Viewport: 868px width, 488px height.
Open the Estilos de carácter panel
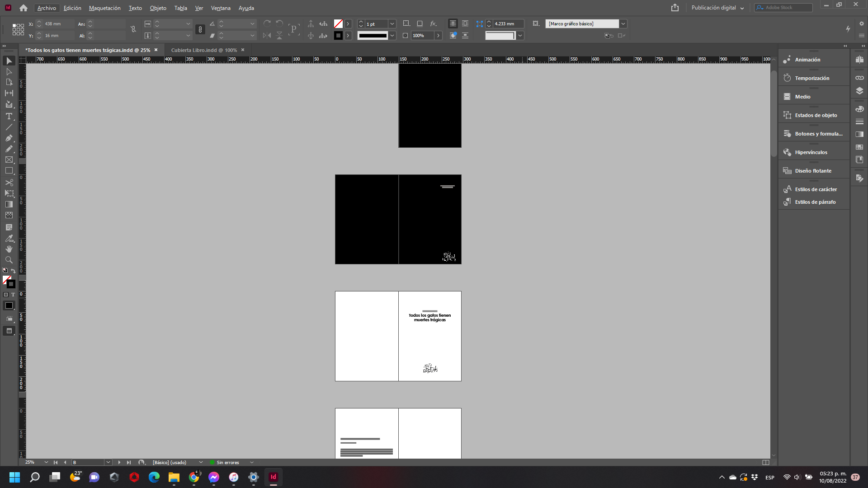click(x=816, y=189)
